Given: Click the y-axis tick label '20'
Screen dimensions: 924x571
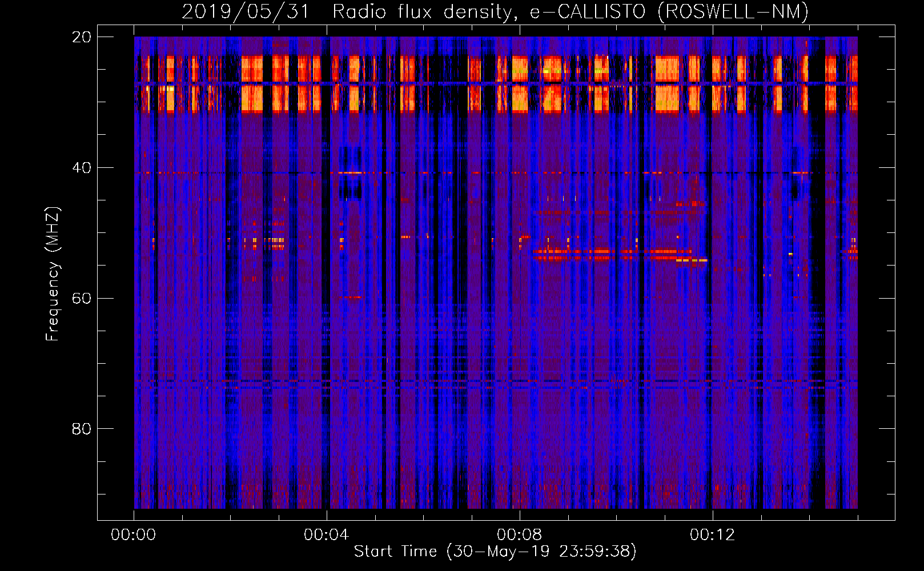Looking at the screenshot, I should (82, 37).
